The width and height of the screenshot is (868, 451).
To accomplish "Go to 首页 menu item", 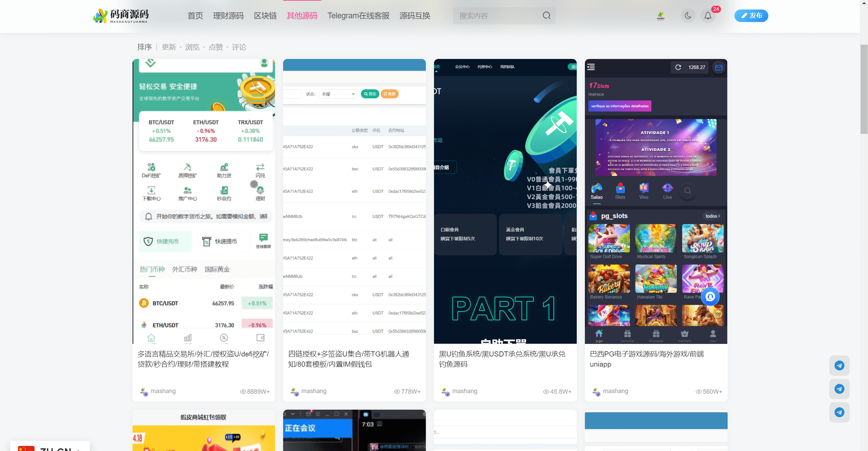I will coord(195,16).
